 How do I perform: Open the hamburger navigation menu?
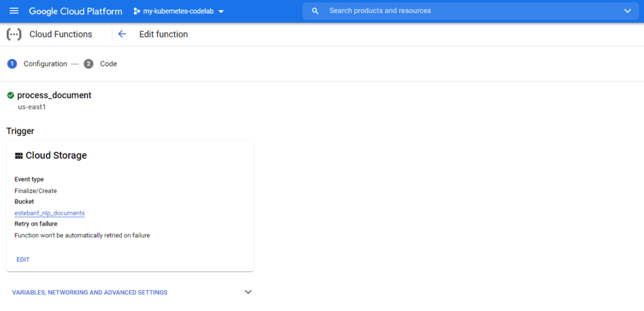click(x=14, y=11)
